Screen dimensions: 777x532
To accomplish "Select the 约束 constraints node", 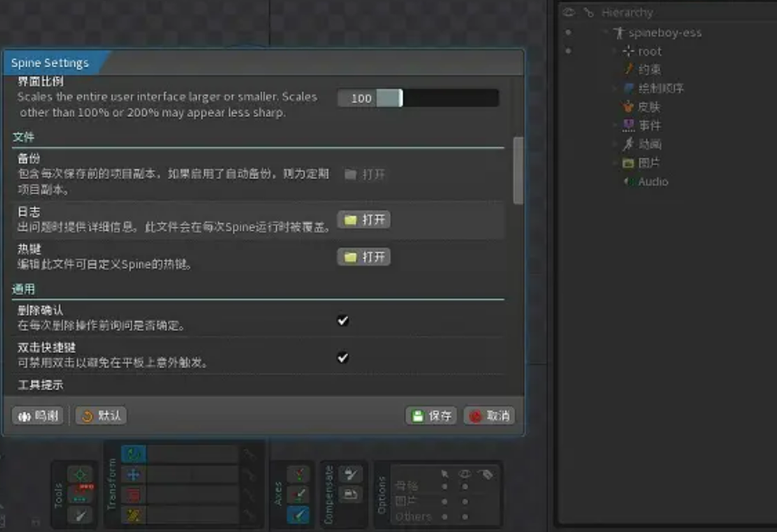I will tap(642, 69).
